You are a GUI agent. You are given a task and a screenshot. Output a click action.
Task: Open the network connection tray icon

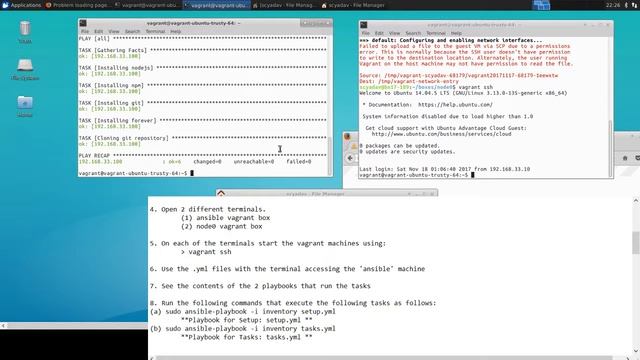click(x=635, y=5)
